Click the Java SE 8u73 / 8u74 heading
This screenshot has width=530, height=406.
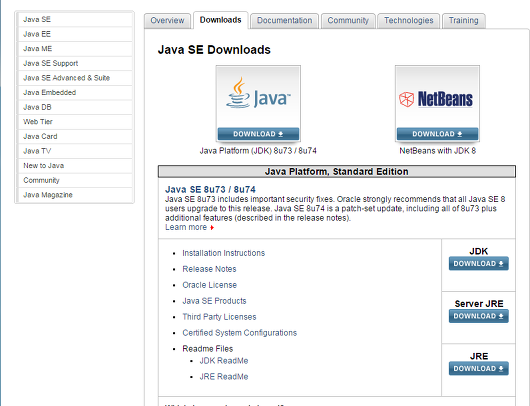210,189
